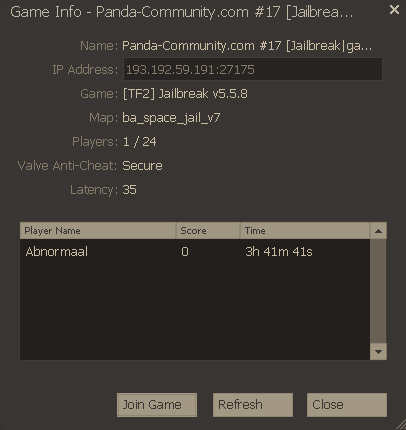The height and width of the screenshot is (430, 406).
Task: Click the scroll up arrow in player list
Action: tap(378, 231)
